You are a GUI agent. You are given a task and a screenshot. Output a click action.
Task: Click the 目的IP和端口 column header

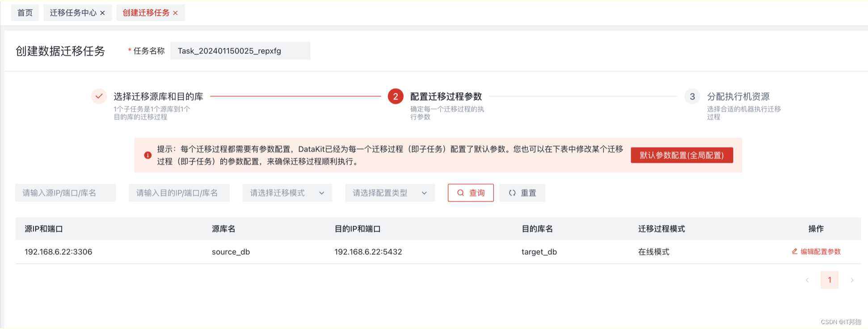pyautogui.click(x=358, y=229)
